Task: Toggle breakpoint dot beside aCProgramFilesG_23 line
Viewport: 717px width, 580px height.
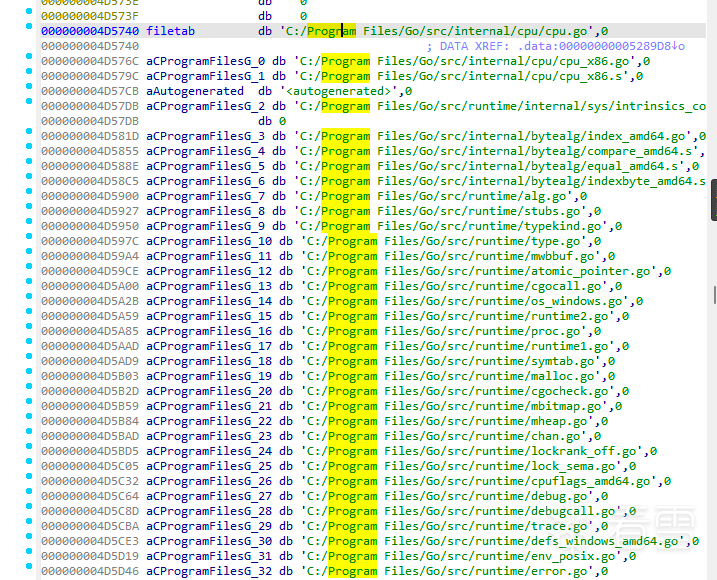Action: [29, 431]
